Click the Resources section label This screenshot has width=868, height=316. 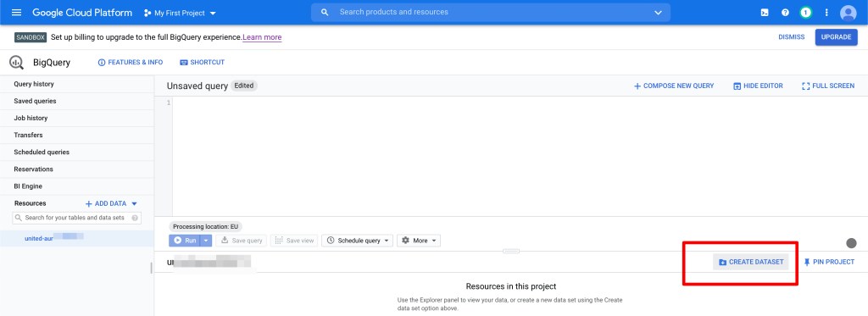[x=30, y=203]
